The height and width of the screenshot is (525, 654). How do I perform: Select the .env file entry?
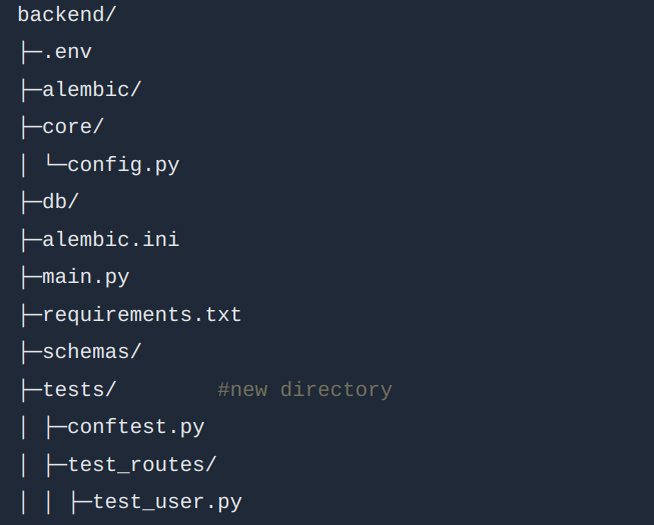coord(68,52)
